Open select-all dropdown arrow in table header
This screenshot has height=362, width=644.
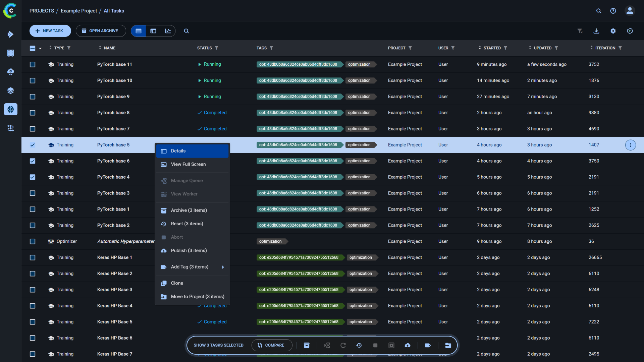40,48
